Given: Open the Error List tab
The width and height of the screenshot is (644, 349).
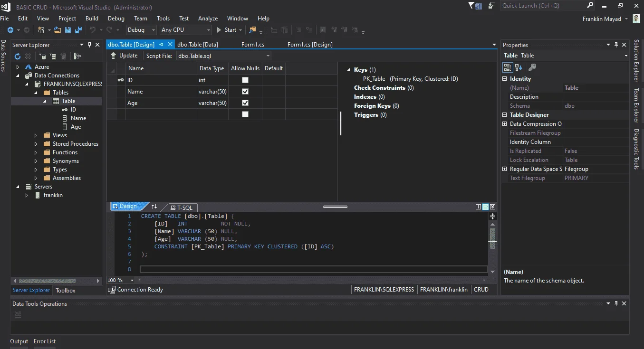Looking at the screenshot, I should [45, 341].
